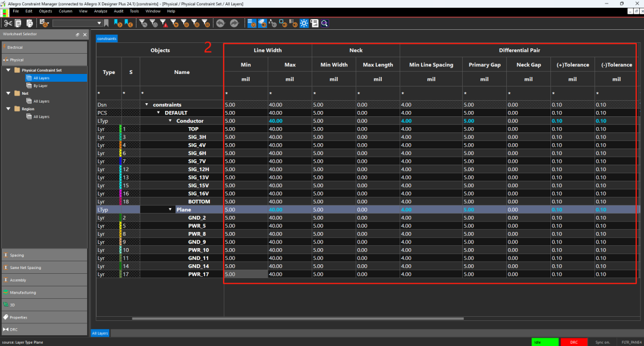Image resolution: width=644 pixels, height=346 pixels.
Task: Click the GND_2 layer color swatch
Action: 120,218
